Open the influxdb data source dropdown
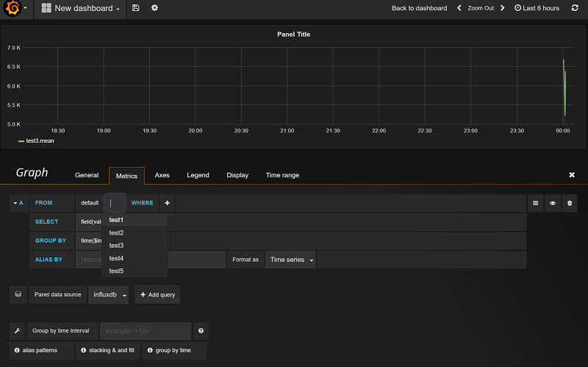Viewport: 588px width, 367px height. click(108, 295)
